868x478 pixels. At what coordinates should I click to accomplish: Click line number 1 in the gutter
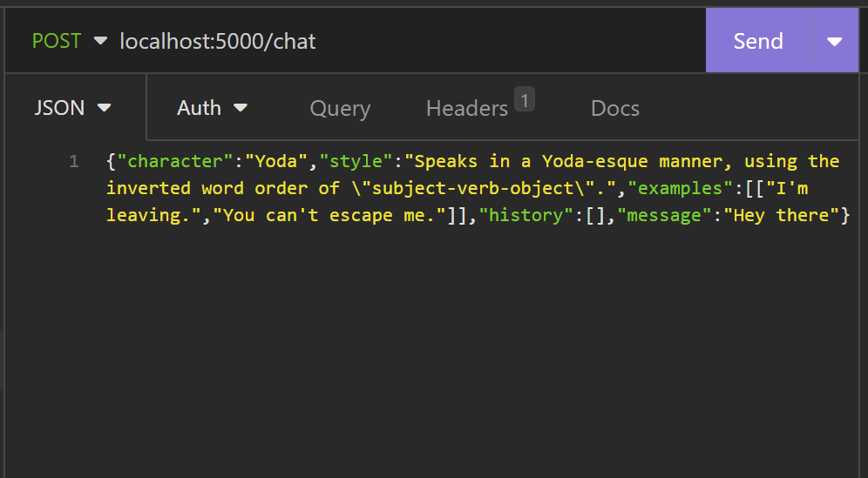(73, 162)
